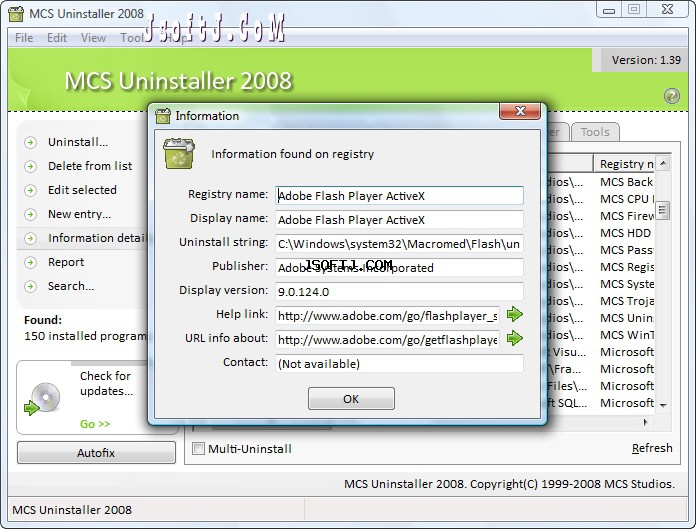Click the Check for updates... text
Viewport: 696px width, 529px height.
[107, 383]
